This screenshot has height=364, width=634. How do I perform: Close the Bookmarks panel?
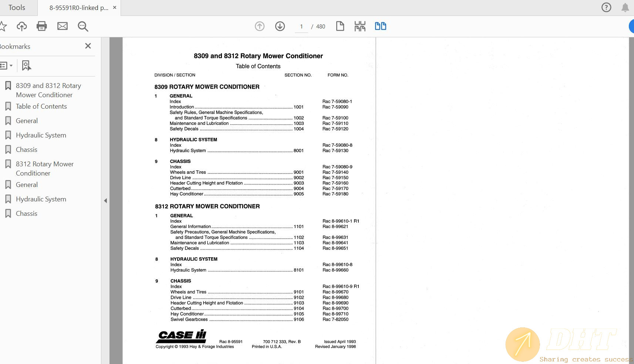click(88, 46)
